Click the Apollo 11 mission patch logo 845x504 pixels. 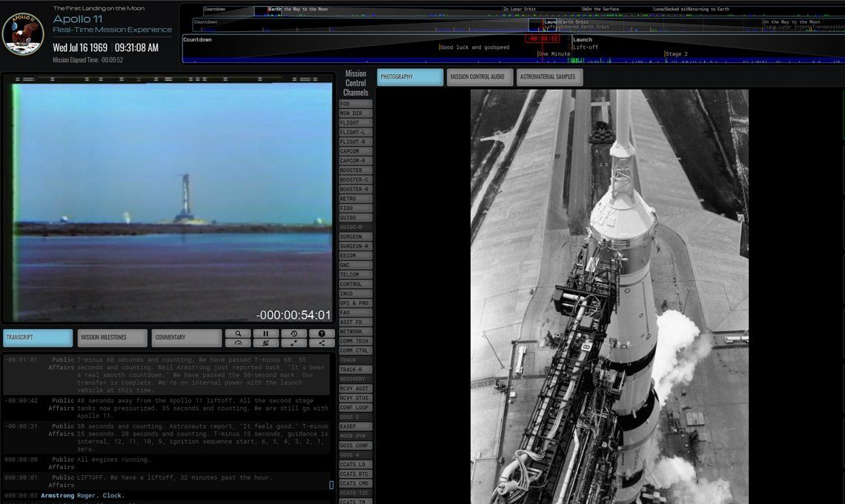23,33
